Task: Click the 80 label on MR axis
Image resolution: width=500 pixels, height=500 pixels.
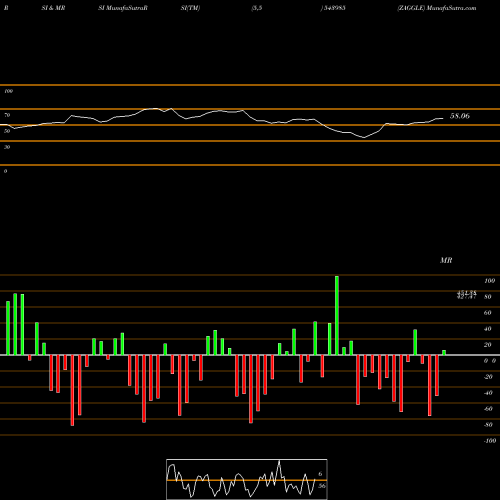Action: (x=488, y=297)
